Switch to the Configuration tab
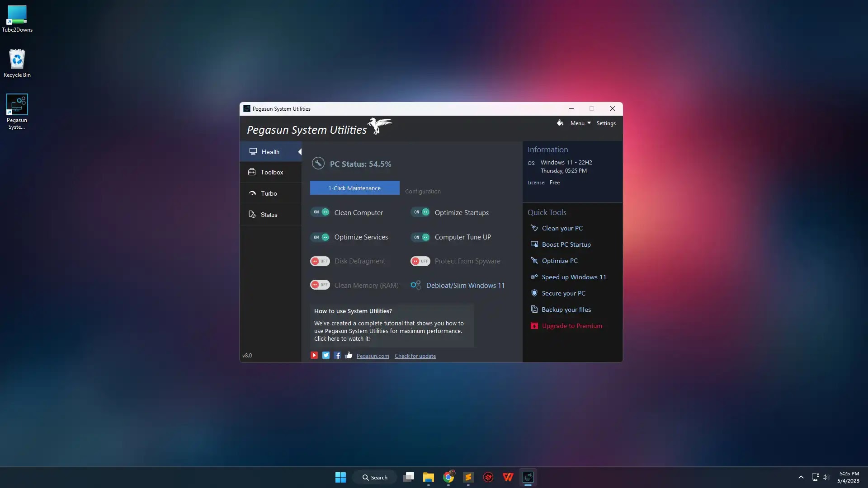 [423, 191]
